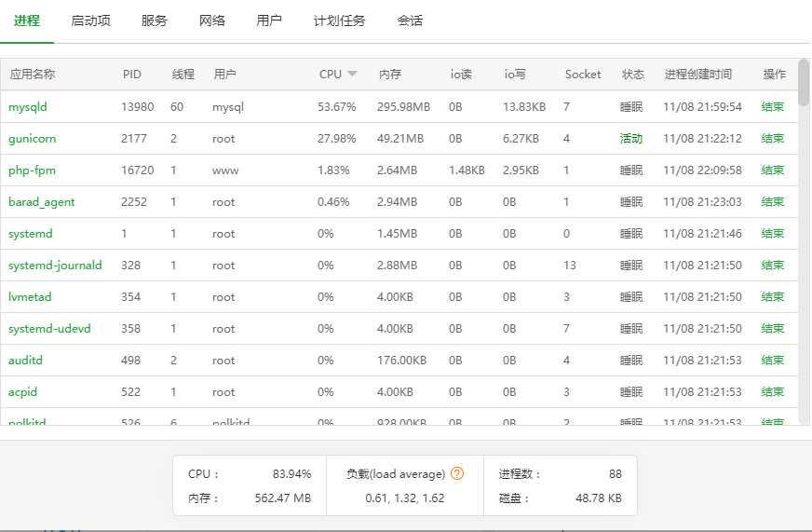Switch to the 用户 tab
Viewport: 812px width, 532px height.
click(x=269, y=20)
